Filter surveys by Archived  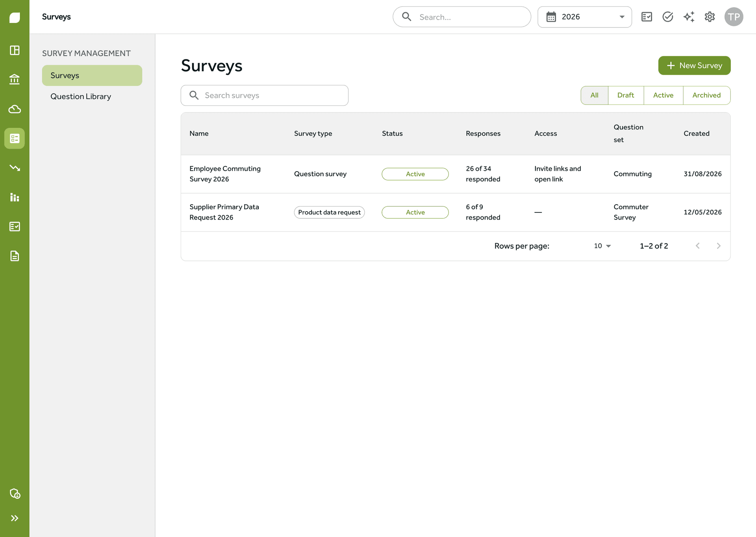706,95
